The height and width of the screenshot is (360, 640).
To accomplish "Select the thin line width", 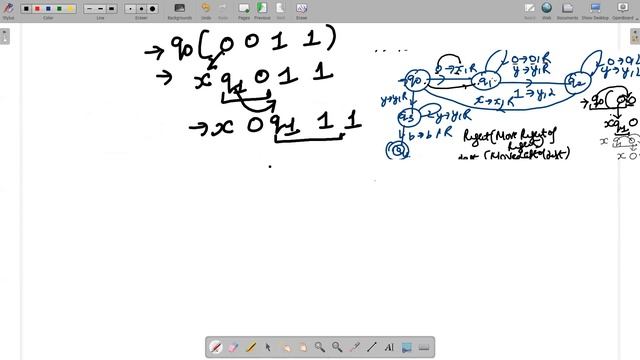I will pos(89,9).
